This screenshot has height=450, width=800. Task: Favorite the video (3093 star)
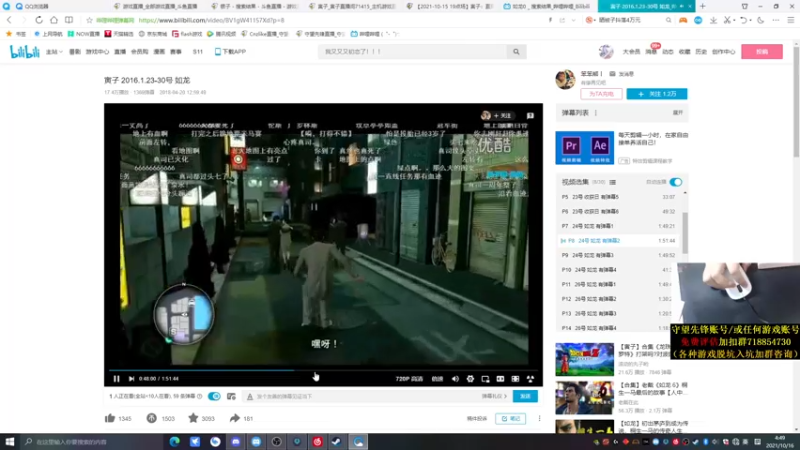[202, 418]
